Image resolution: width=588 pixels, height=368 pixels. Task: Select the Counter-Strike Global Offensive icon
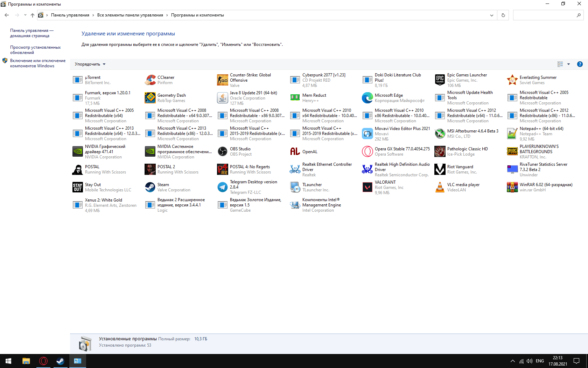223,80
